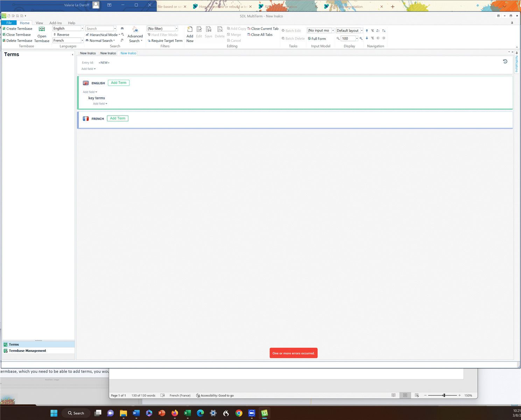Collapse the ribbon with the caret
521x420 pixels.
coord(517,47)
